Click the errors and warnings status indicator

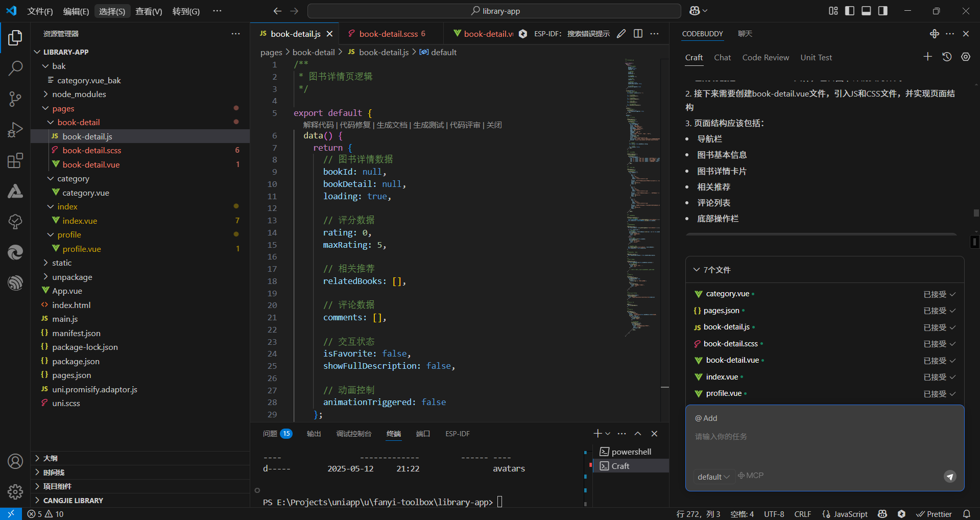pos(45,514)
